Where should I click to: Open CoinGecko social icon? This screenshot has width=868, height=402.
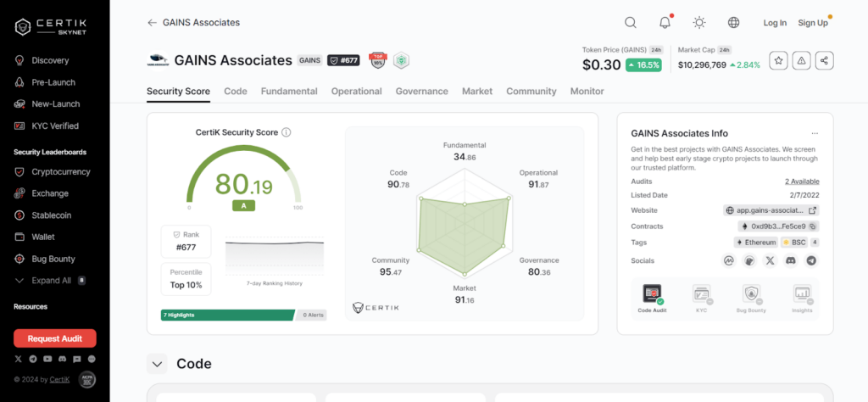tap(749, 261)
